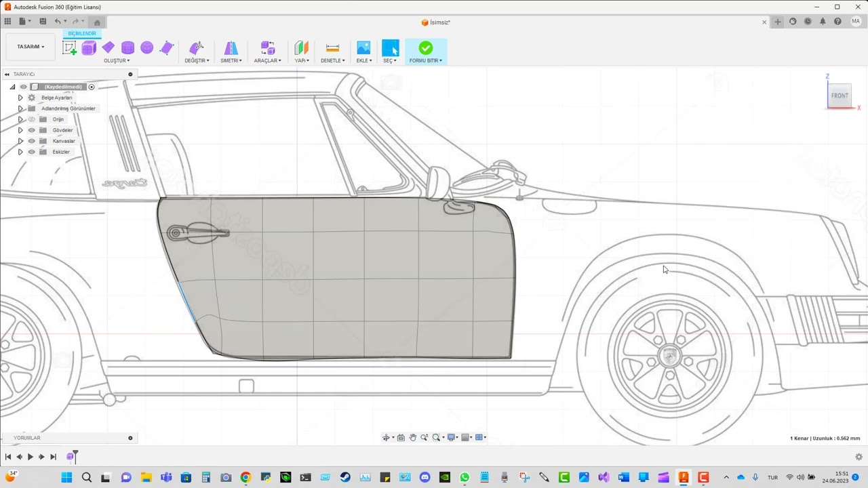Select the form Cylinder tool
Image resolution: width=868 pixels, height=488 pixels.
coord(127,47)
